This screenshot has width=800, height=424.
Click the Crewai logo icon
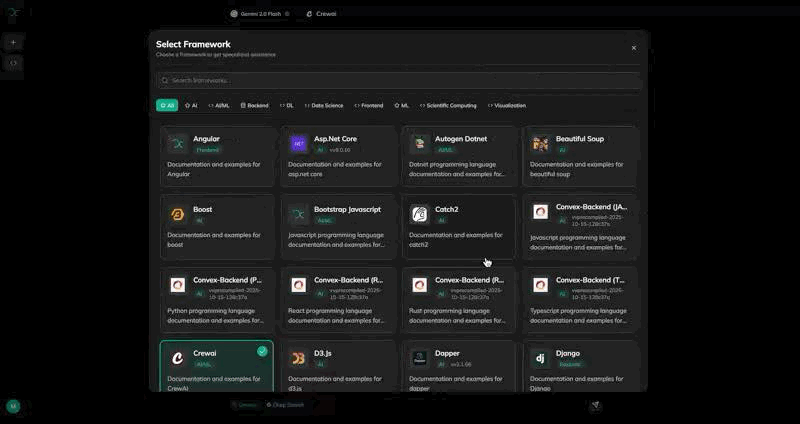tap(178, 358)
